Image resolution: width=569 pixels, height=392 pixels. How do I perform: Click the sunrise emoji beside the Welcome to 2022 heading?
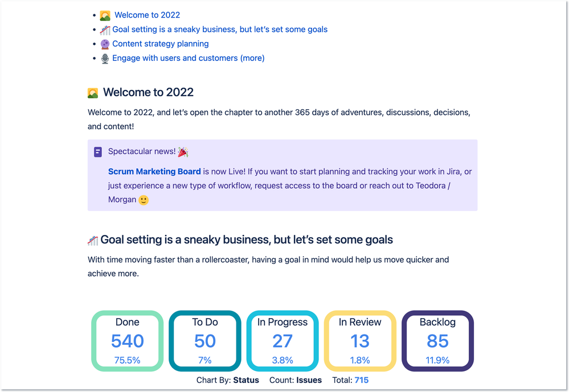click(x=93, y=92)
